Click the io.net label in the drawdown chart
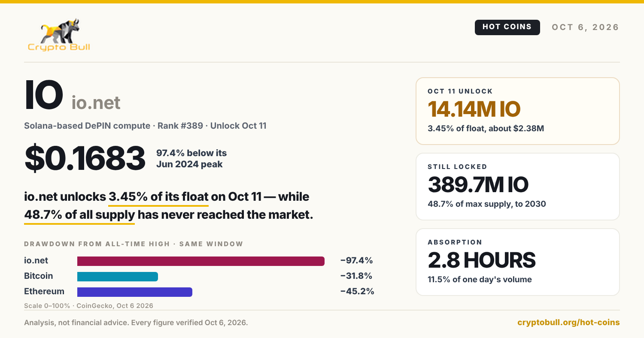 click(x=36, y=260)
